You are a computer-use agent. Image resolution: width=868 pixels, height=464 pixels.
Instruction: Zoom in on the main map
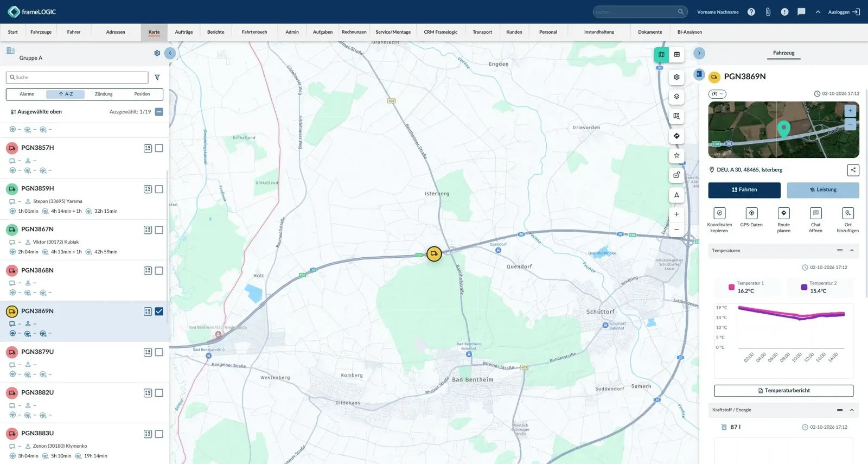tap(676, 214)
